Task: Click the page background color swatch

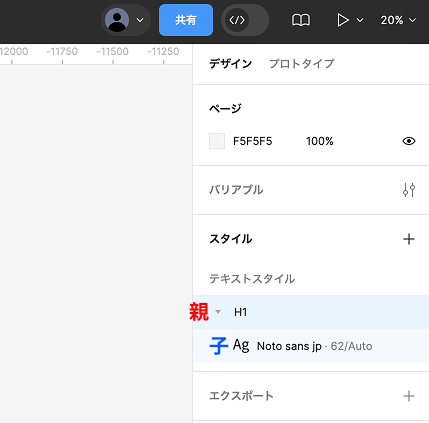Action: (x=217, y=141)
